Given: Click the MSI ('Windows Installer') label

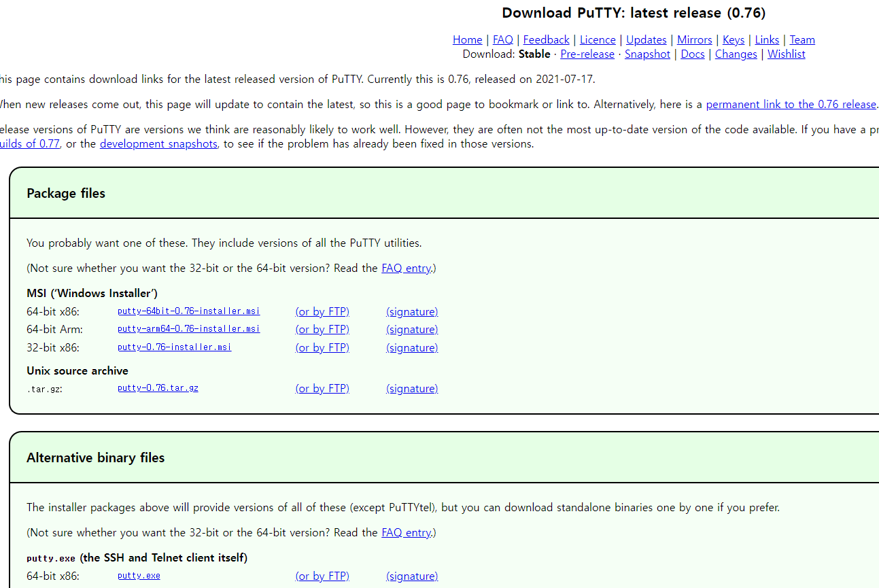Looking at the screenshot, I should coord(92,293).
